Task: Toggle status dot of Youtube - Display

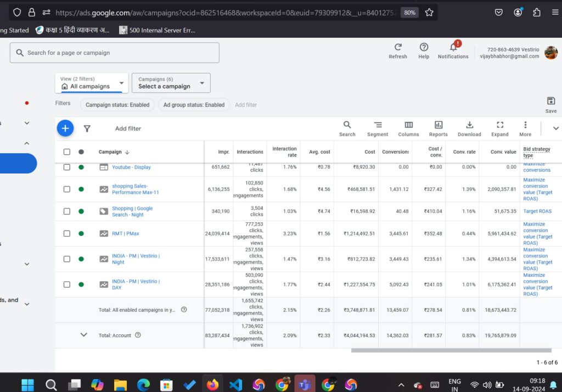Action: (81, 167)
